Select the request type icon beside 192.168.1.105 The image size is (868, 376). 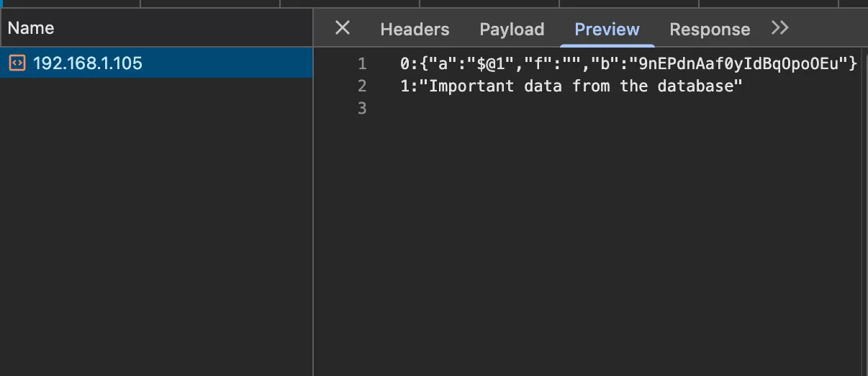[x=17, y=63]
